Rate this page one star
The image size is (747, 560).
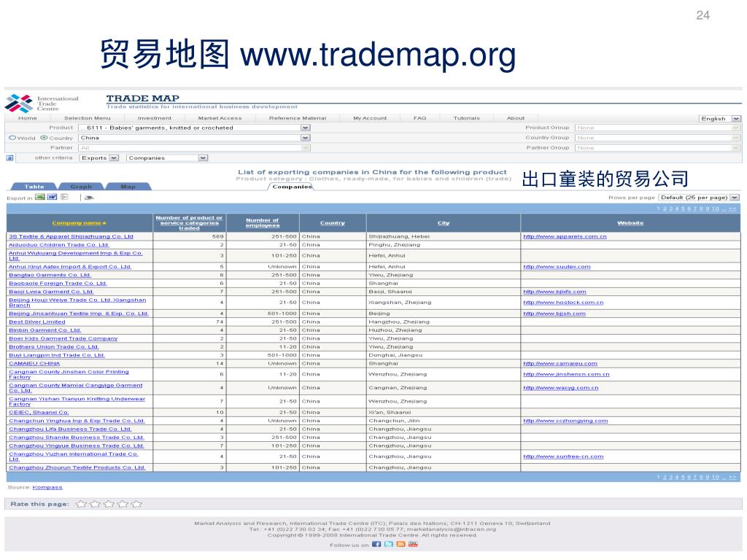coord(81,504)
